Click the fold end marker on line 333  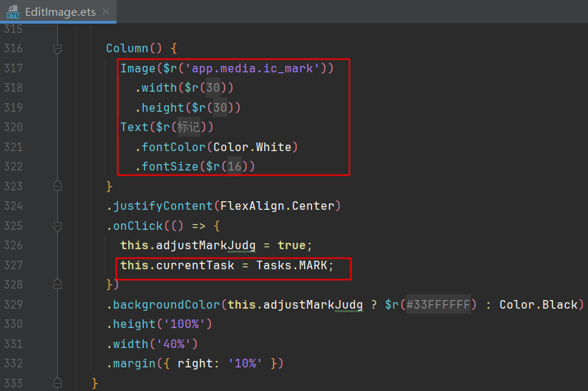[58, 383]
